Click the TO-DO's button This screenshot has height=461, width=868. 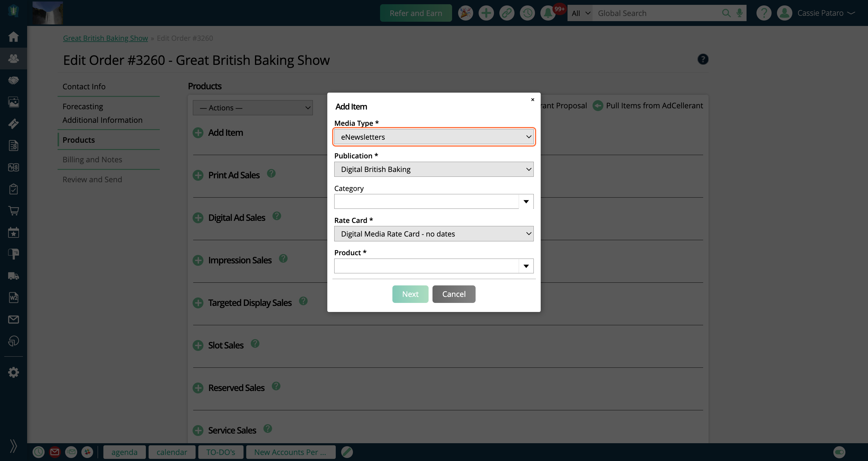[220, 452]
